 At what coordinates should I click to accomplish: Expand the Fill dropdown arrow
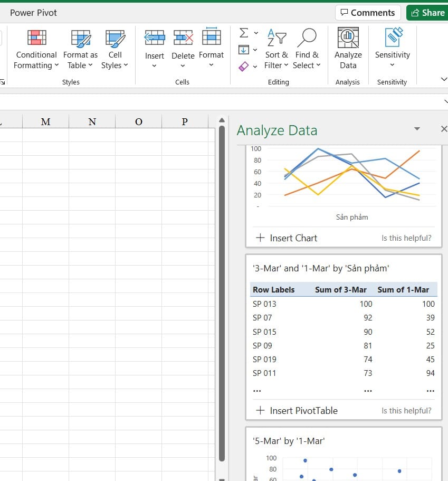(x=255, y=50)
